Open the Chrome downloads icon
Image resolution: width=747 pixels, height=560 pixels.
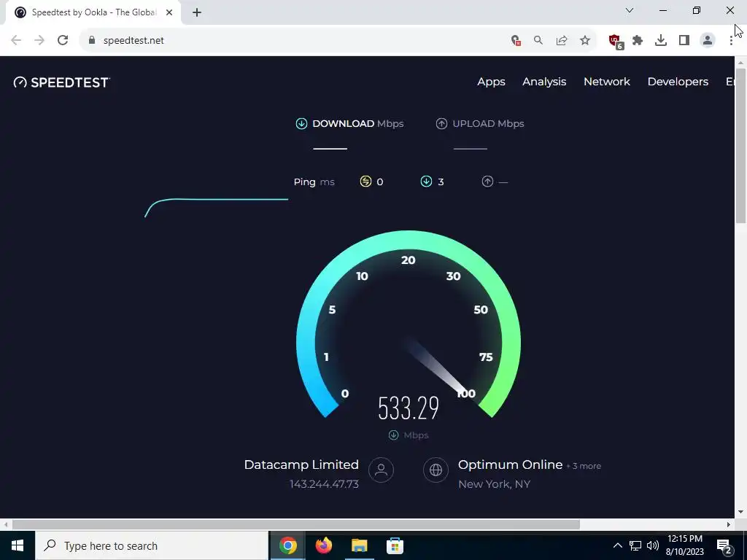pyautogui.click(x=661, y=41)
